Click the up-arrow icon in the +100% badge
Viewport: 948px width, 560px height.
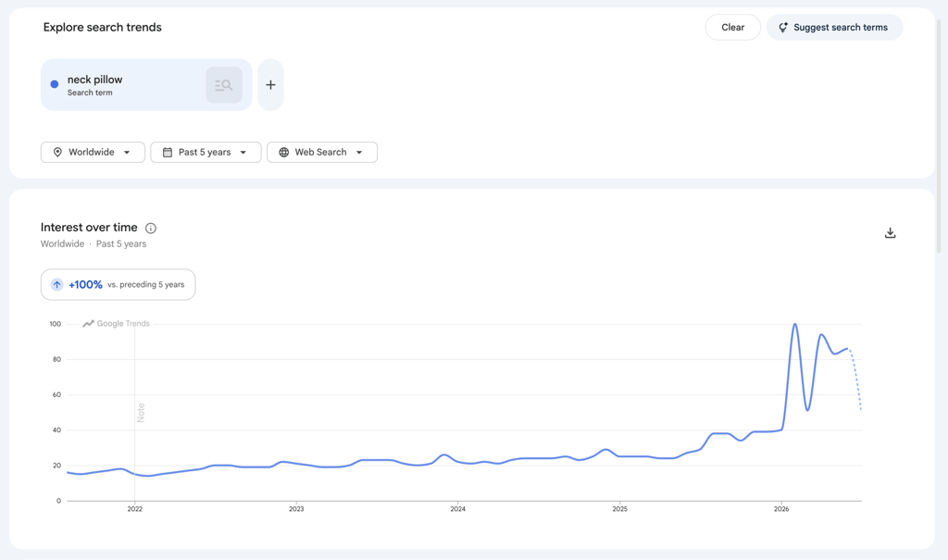(56, 284)
